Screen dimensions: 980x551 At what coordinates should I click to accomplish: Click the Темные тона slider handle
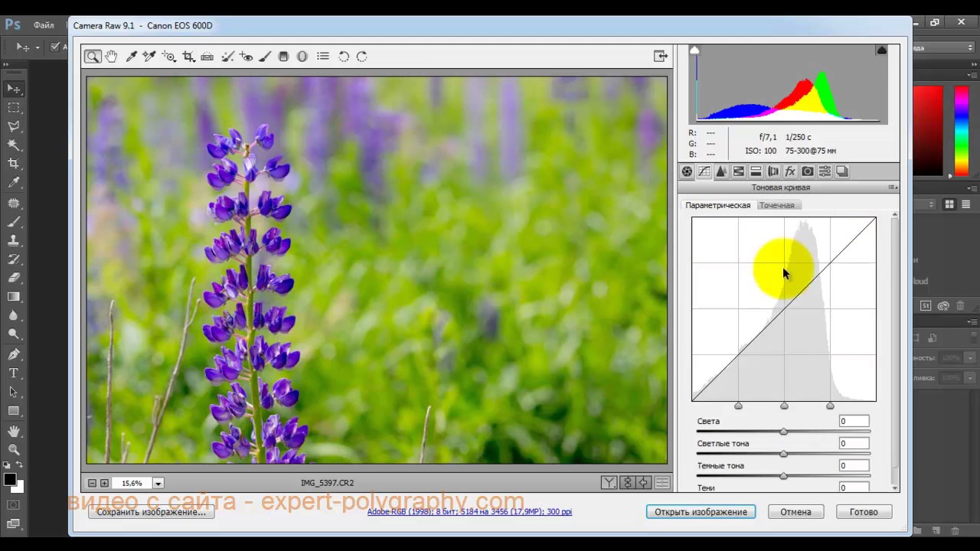pos(783,476)
